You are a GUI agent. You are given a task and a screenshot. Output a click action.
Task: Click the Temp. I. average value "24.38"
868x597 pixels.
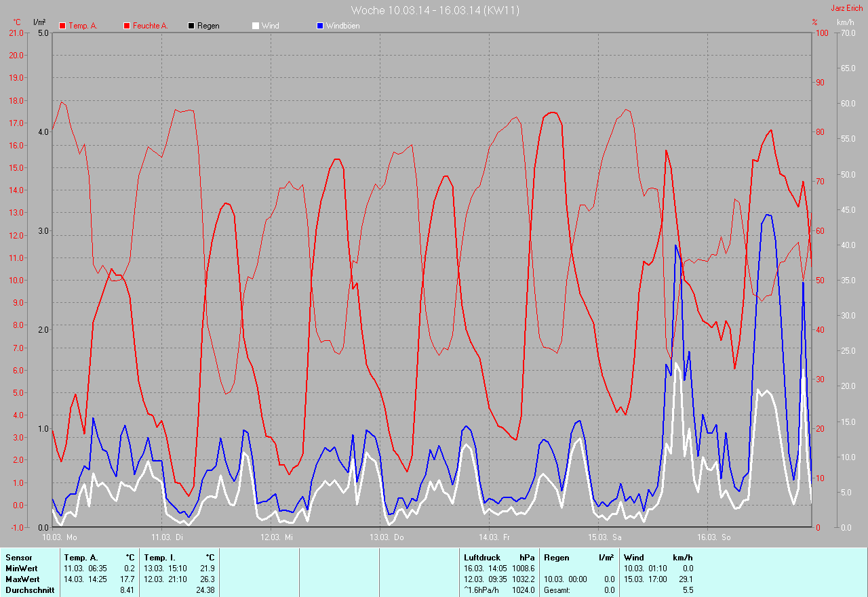point(205,590)
